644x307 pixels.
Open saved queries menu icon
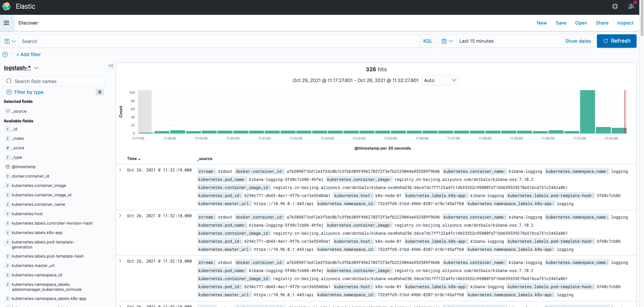pos(10,41)
